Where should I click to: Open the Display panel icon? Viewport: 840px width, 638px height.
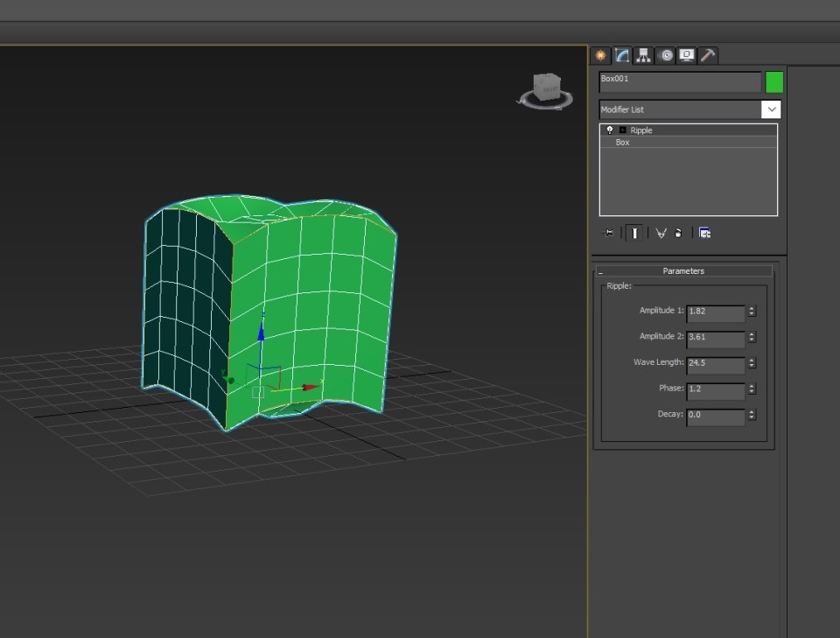click(687, 55)
